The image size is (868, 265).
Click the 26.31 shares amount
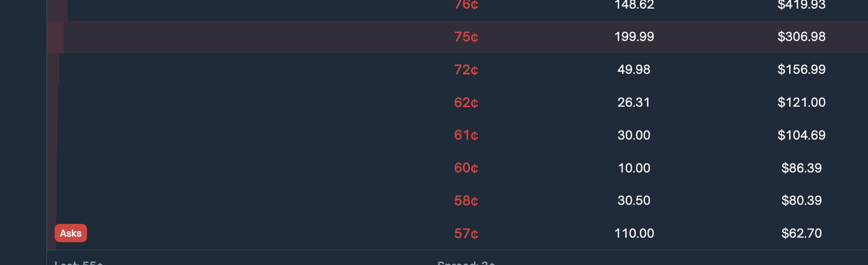pos(634,103)
